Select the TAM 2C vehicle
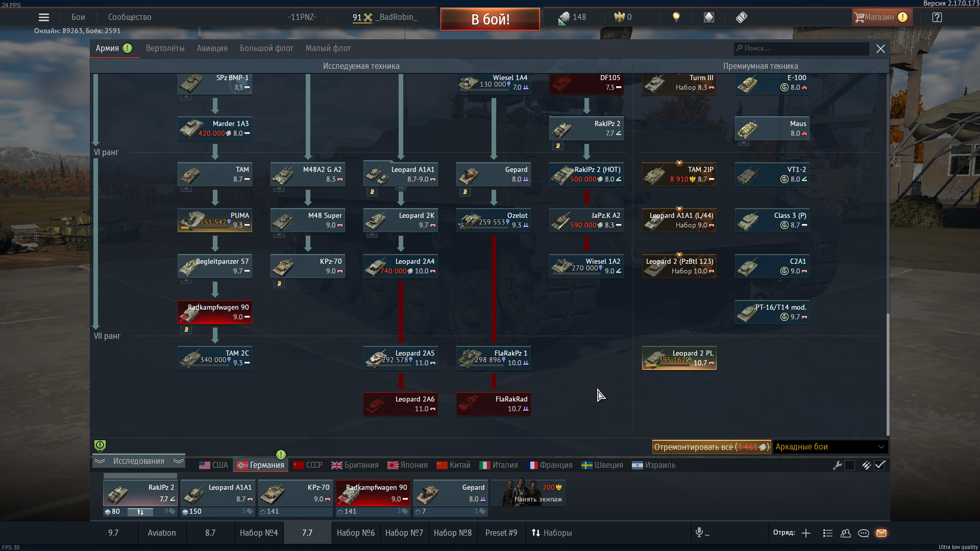The height and width of the screenshot is (551, 980). click(x=215, y=358)
